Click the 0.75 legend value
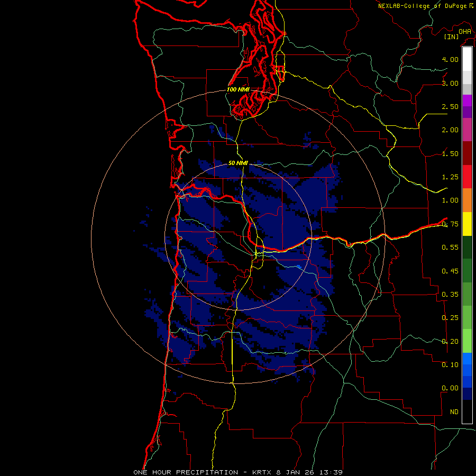 (450, 224)
